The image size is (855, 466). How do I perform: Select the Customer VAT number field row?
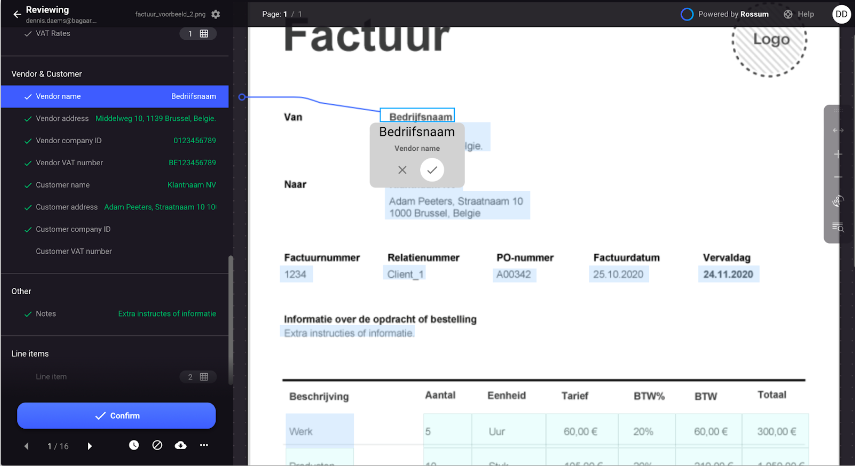pos(115,251)
